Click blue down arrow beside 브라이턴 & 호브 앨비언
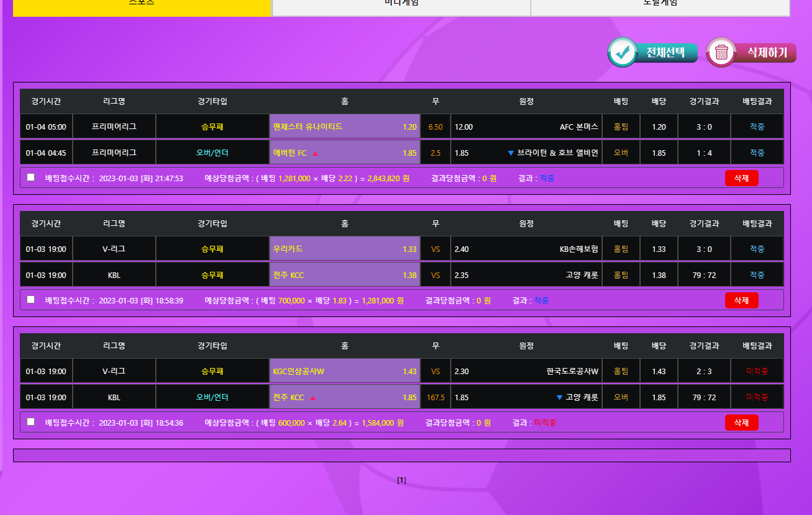 511,153
